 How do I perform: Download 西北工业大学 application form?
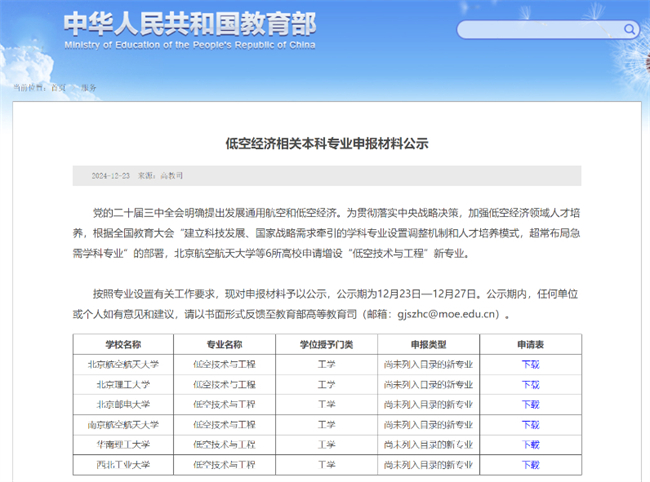coord(530,464)
